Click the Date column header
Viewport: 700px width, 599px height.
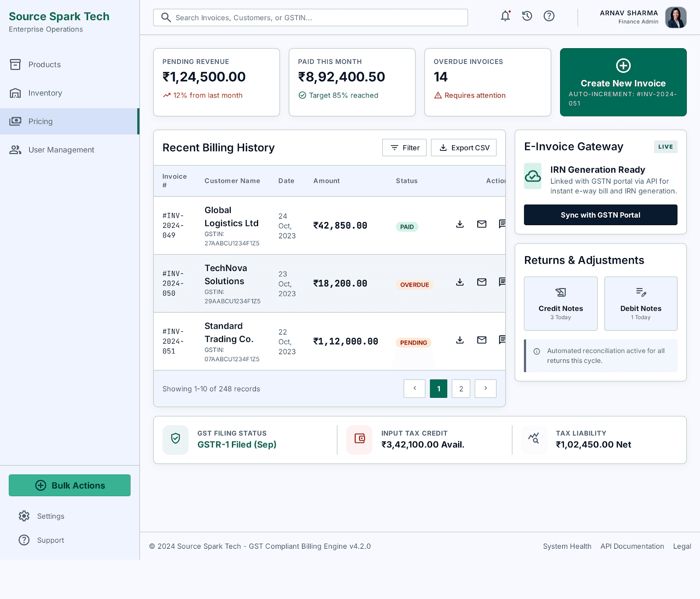click(286, 181)
